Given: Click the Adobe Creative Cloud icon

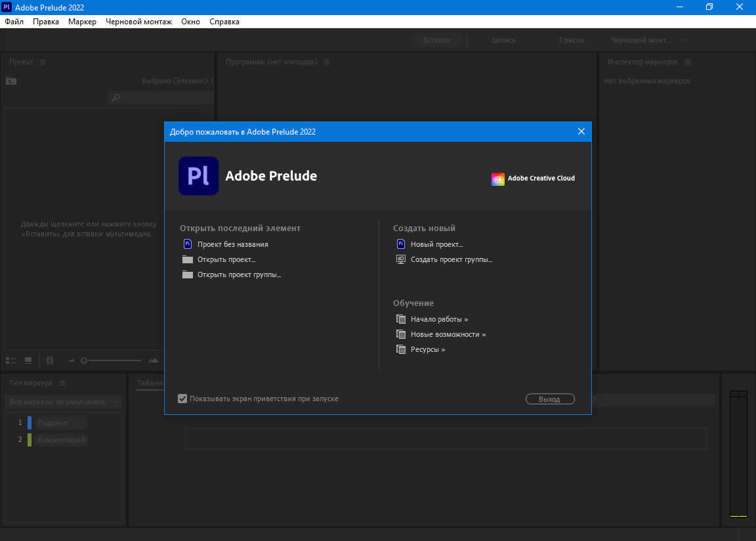Looking at the screenshot, I should (498, 179).
